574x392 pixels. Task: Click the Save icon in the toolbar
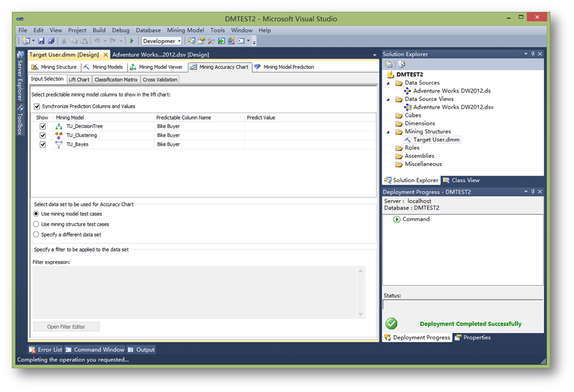[x=42, y=41]
